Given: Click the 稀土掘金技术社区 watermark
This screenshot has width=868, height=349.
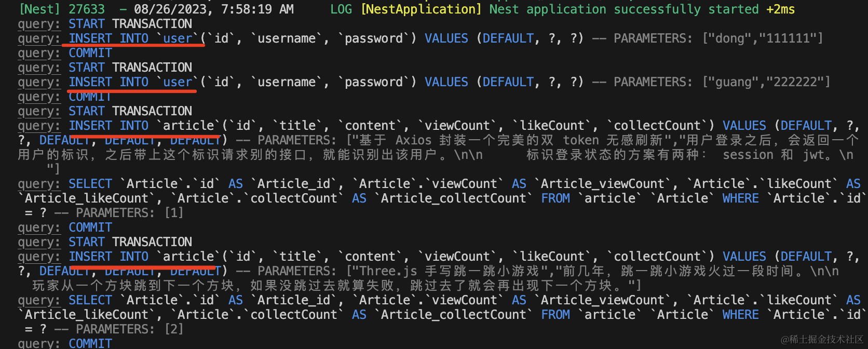Looking at the screenshot, I should [x=822, y=339].
